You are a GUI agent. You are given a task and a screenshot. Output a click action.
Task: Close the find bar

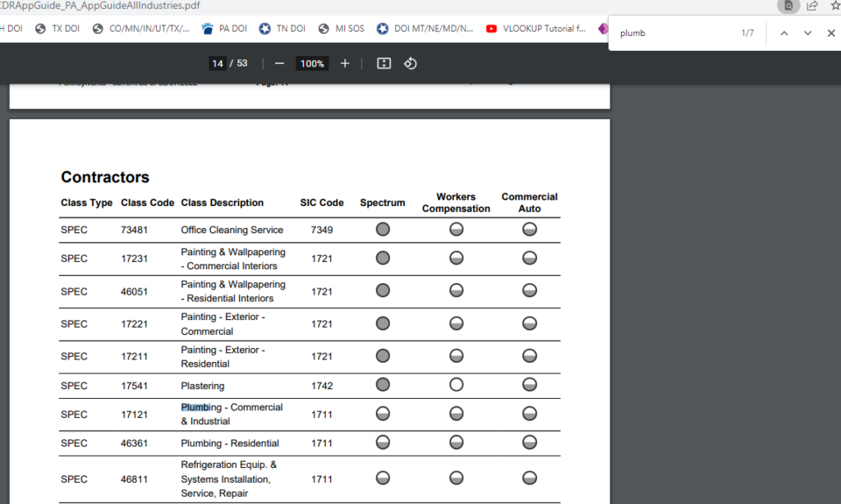831,33
